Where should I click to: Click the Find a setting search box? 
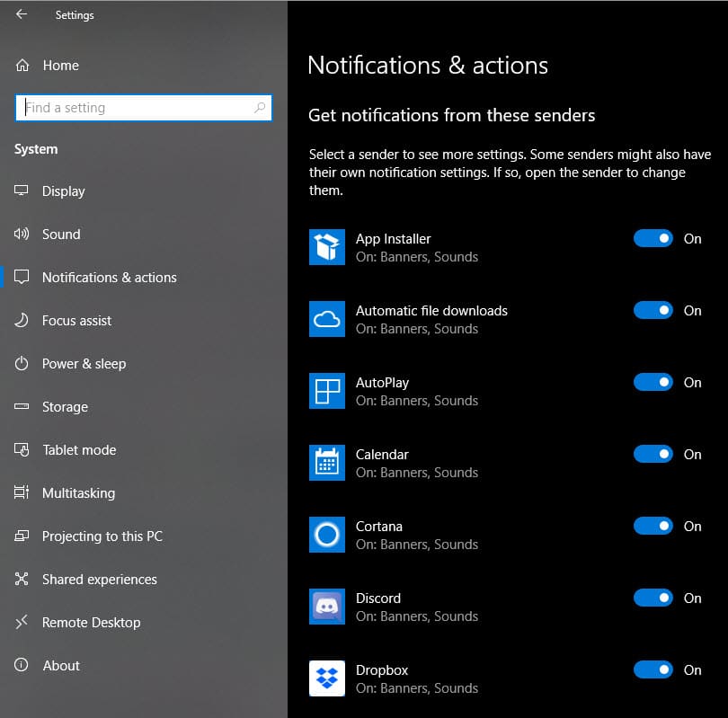(144, 108)
